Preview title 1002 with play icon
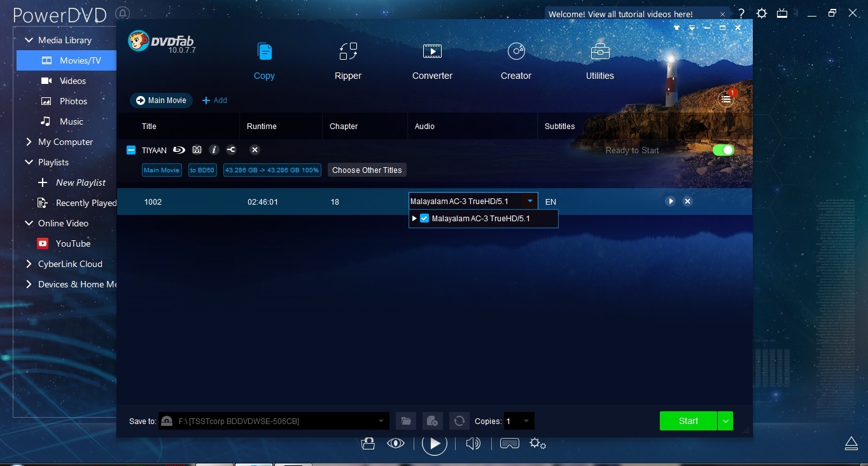Screen dimensions: 868x466 click(x=670, y=202)
